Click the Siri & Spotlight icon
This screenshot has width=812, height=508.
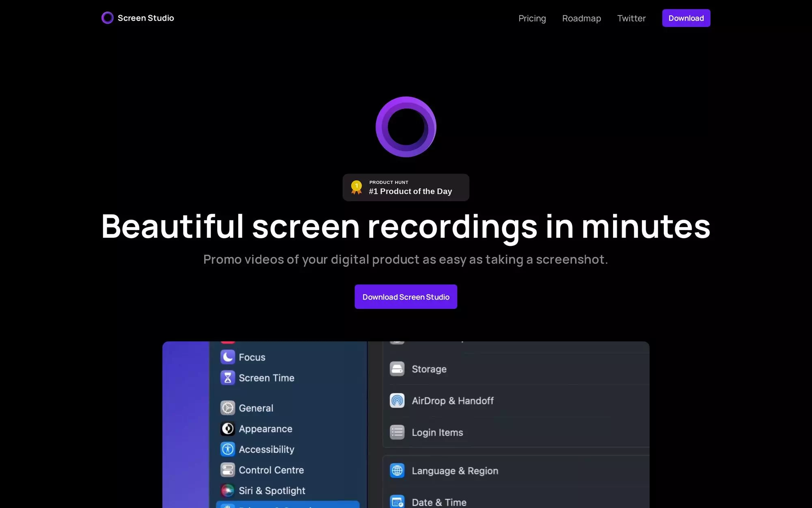point(228,491)
